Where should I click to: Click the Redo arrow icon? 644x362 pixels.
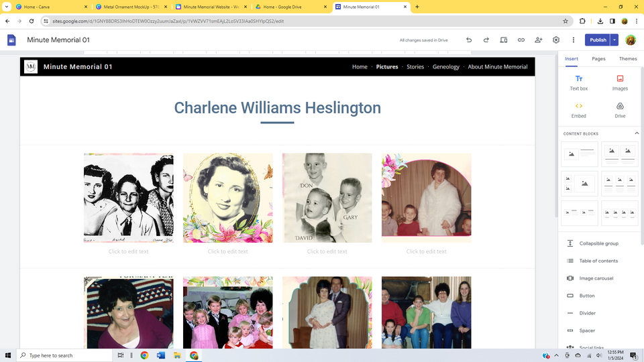point(486,40)
